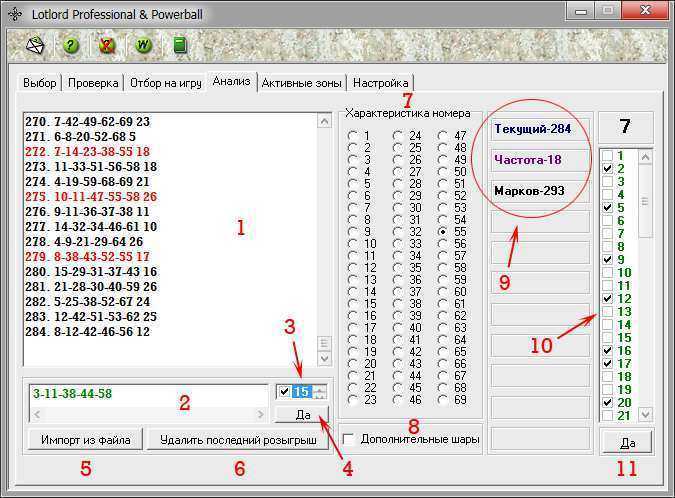This screenshot has height=498, width=675.
Task: Select draw row 270. 7-42-49-62-69 23
Action: [x=88, y=122]
